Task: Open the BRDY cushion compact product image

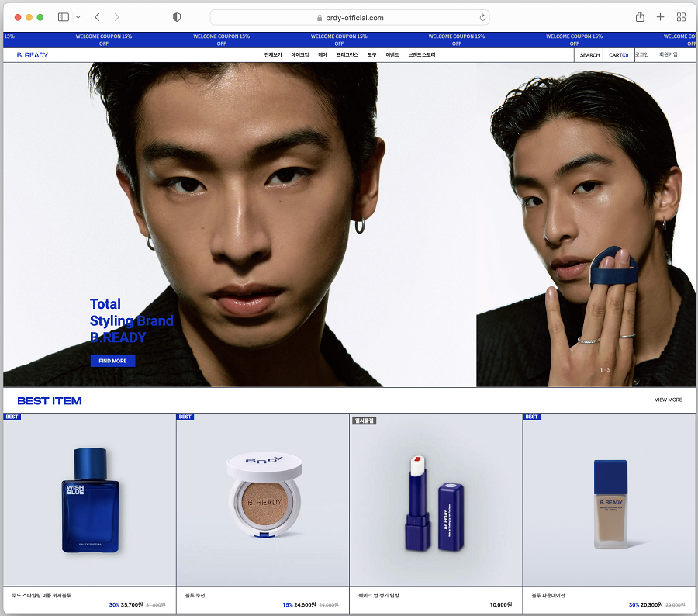Action: point(263,500)
